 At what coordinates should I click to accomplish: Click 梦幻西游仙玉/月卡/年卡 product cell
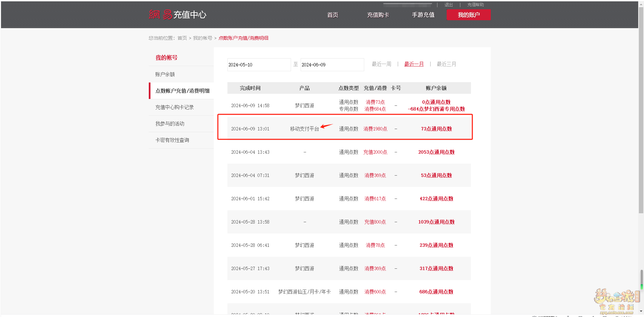304,292
